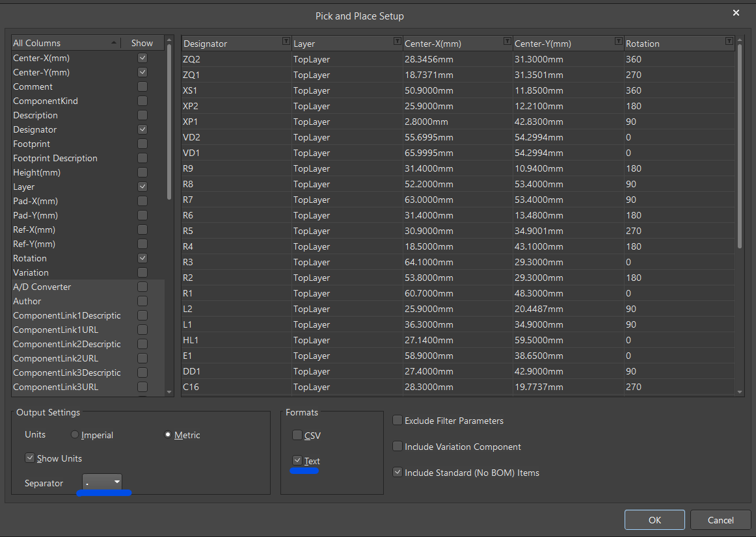This screenshot has width=756, height=537.
Task: Close the Pick and Place Setup dialog
Action: (x=736, y=13)
